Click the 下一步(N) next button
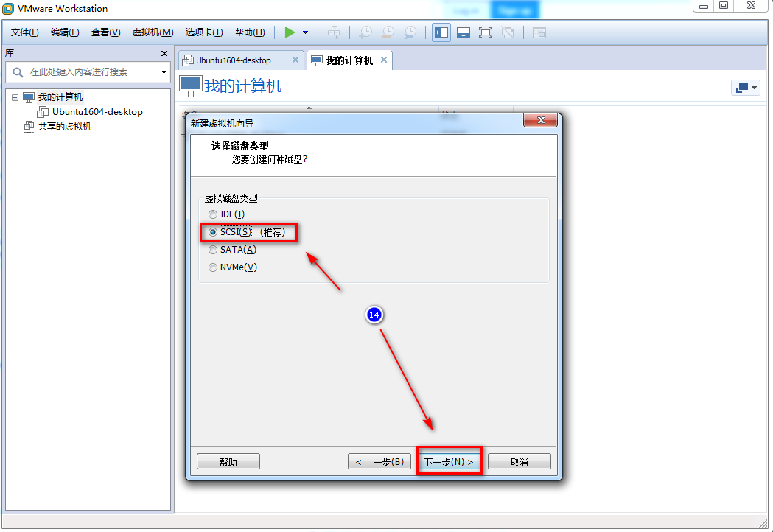 pos(449,462)
